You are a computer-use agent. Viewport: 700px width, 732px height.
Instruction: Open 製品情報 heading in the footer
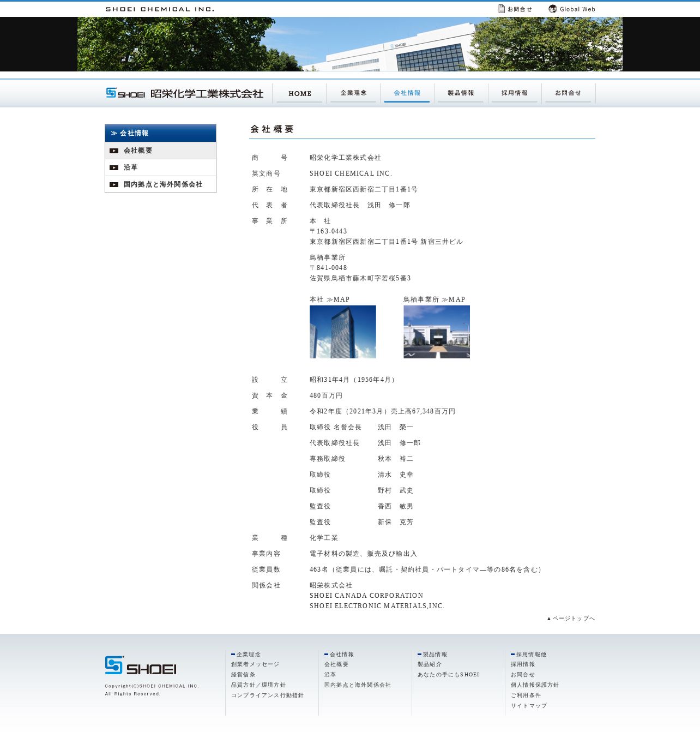(435, 655)
